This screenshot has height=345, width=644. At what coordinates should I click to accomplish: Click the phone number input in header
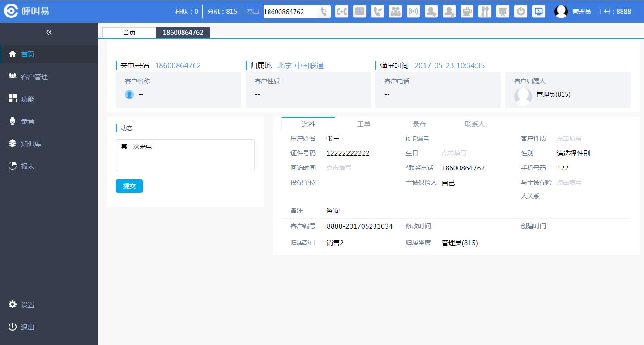tap(290, 12)
